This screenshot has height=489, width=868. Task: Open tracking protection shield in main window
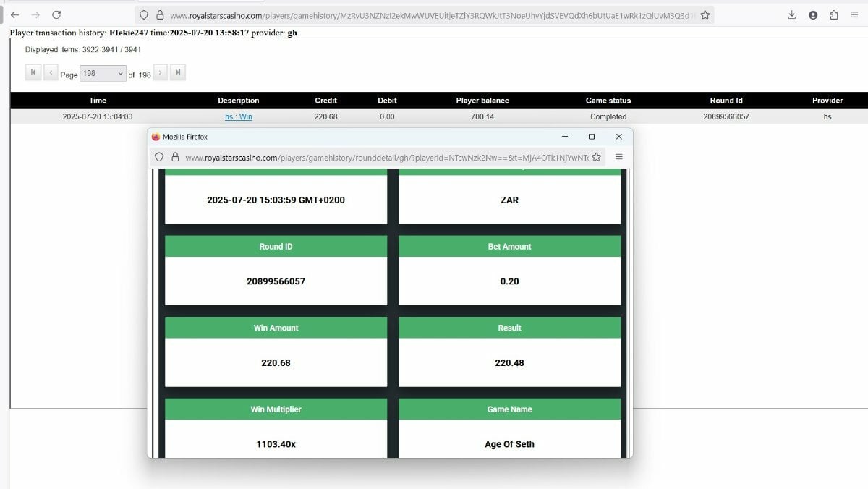(x=144, y=14)
